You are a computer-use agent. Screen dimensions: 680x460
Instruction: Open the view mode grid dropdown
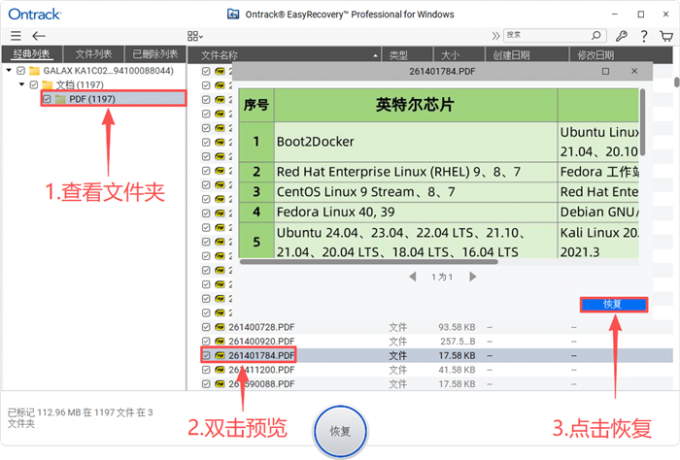[195, 36]
